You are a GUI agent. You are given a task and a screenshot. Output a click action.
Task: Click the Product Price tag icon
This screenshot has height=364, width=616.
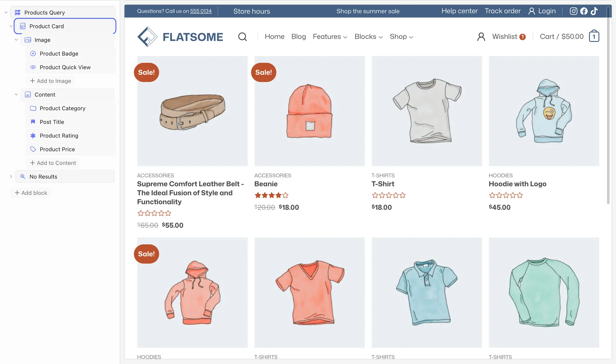33,149
